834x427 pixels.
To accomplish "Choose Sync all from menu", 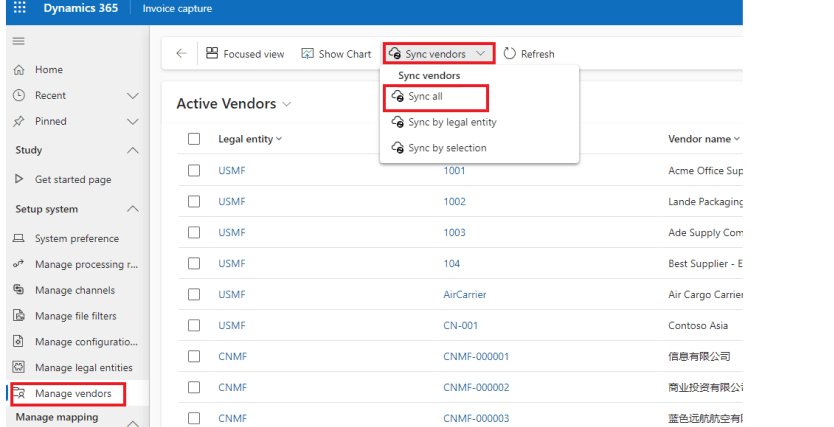I will (425, 97).
